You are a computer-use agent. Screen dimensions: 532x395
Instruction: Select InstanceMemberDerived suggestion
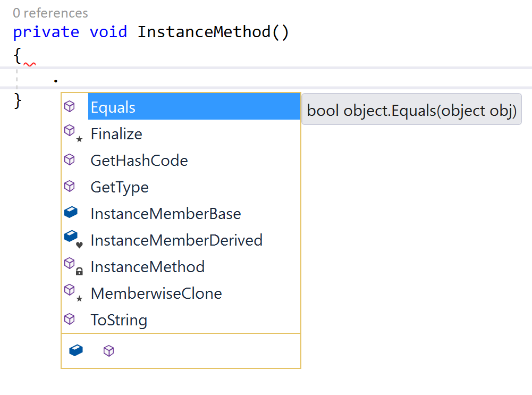(181, 240)
